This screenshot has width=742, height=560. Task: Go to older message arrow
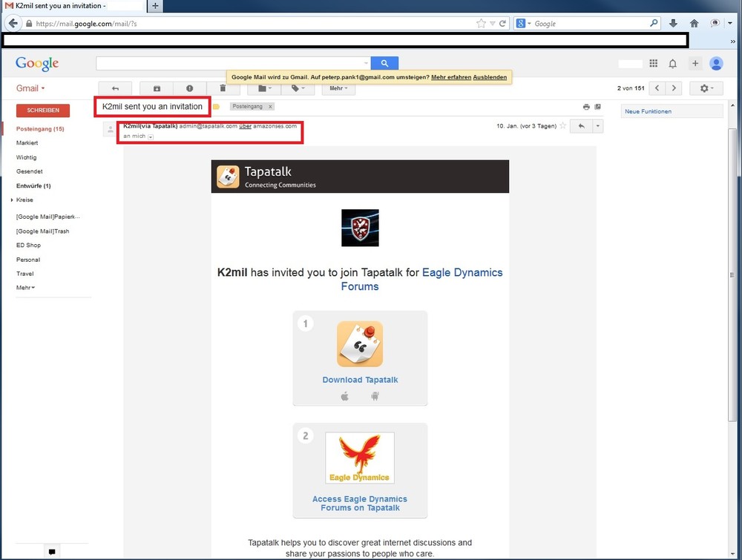click(674, 88)
